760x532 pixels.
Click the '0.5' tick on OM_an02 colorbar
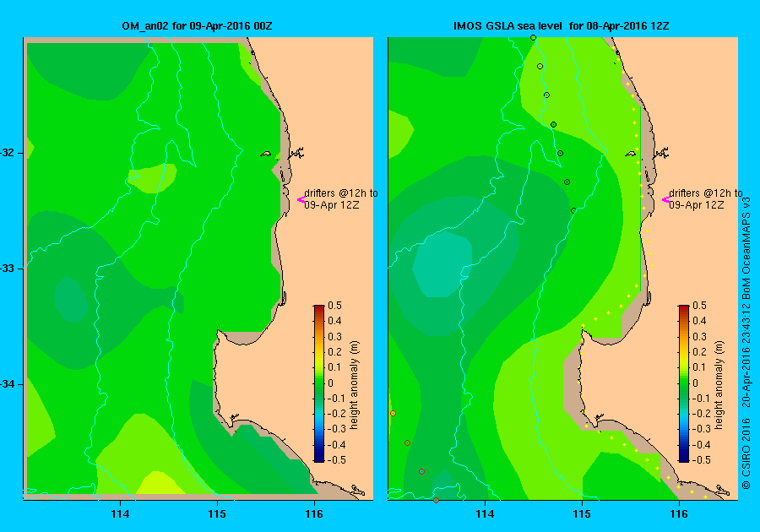335,306
